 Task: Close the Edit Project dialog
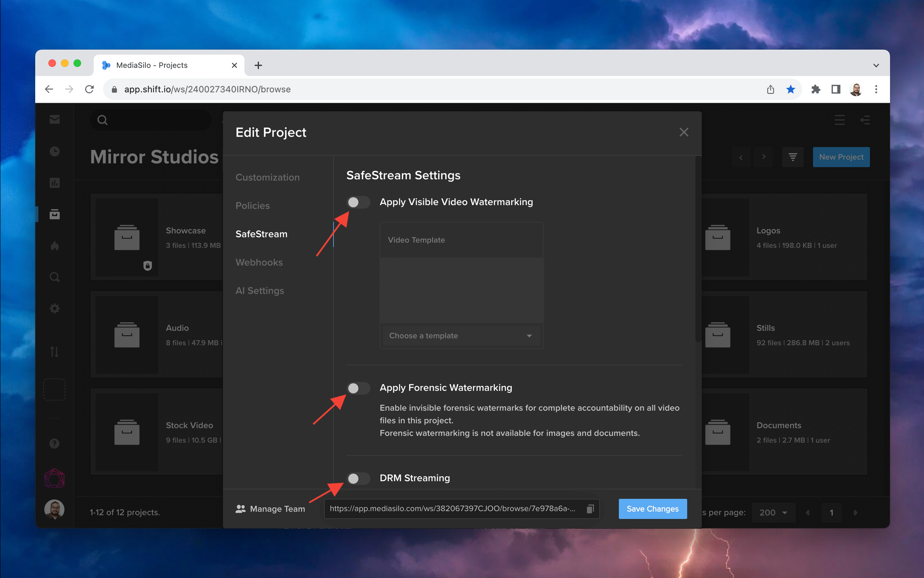684,132
